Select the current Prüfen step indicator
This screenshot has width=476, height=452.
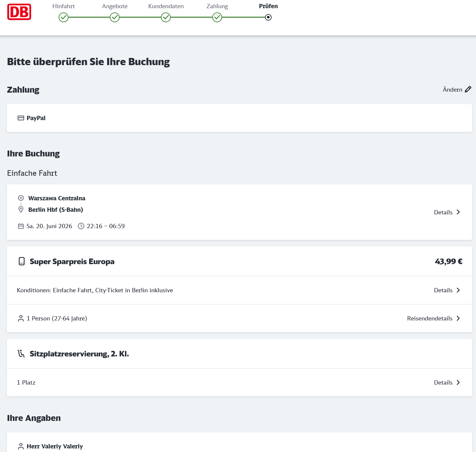[268, 17]
